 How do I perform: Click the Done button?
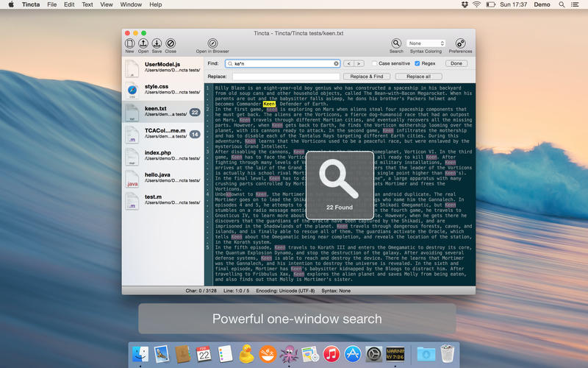click(x=456, y=64)
